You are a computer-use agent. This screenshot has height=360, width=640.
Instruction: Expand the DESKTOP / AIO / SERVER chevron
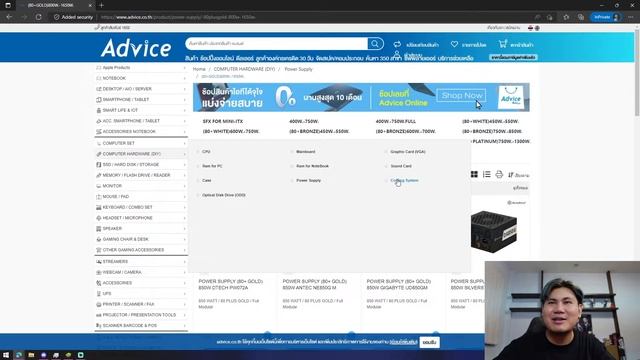pyautogui.click(x=184, y=89)
